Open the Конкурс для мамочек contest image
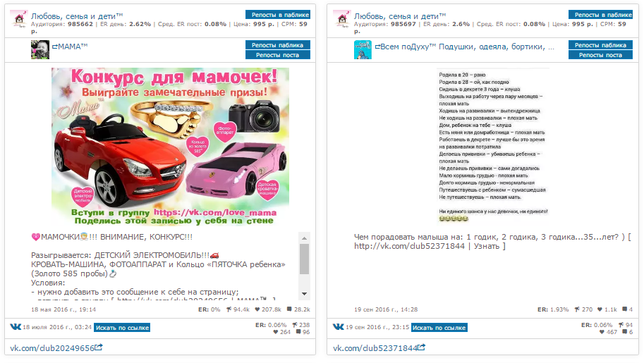Viewport: 644px width, 363px height. click(x=170, y=147)
